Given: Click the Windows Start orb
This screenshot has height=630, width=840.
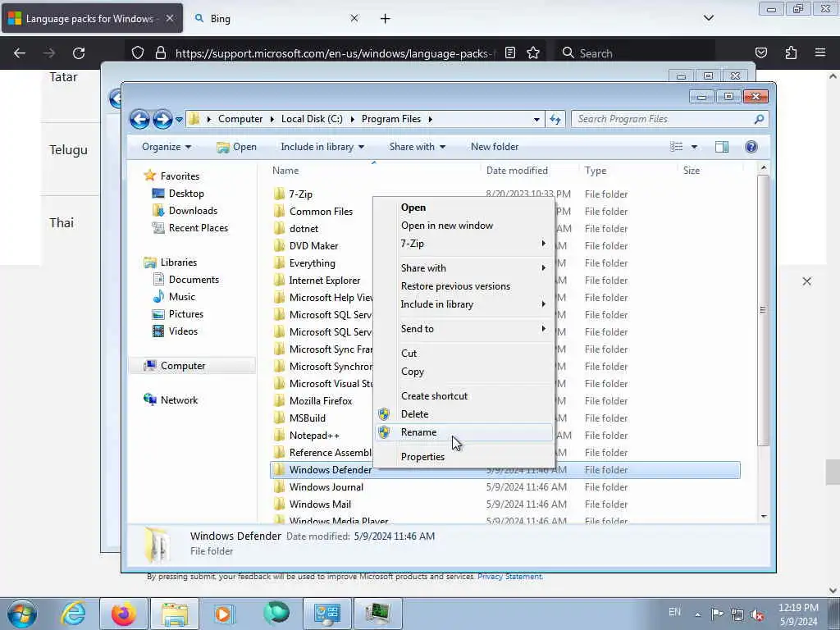Looking at the screenshot, I should click(22, 614).
